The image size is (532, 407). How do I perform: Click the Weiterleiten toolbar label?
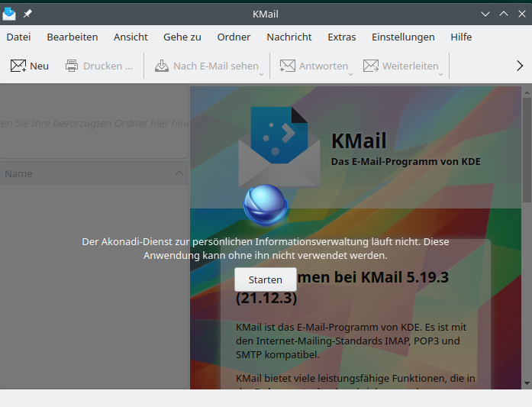coord(410,66)
